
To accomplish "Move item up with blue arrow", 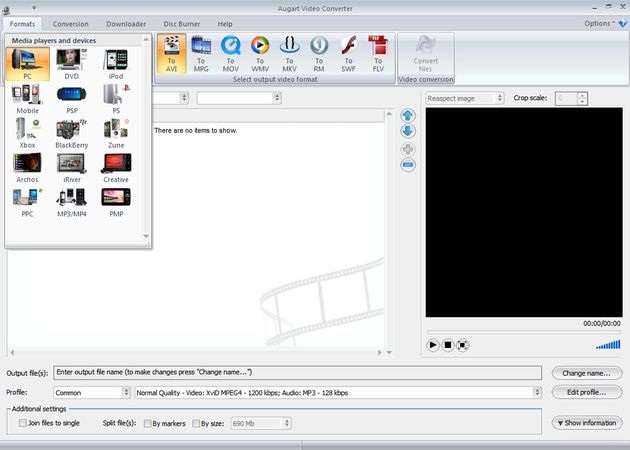I will [408, 116].
